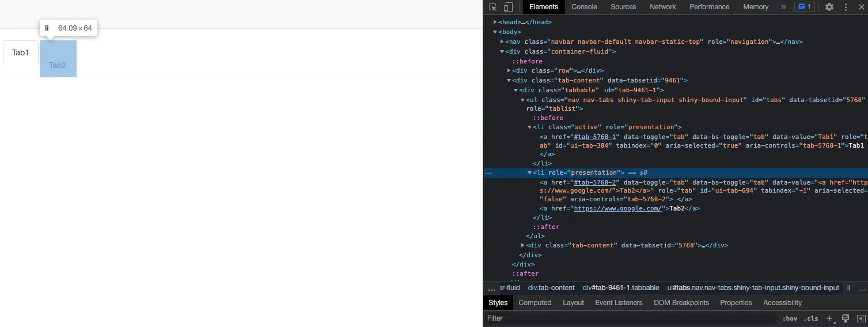Select the ::before pseudo-element under container-fluid
Viewport: 868px width, 327px height.
527,61
